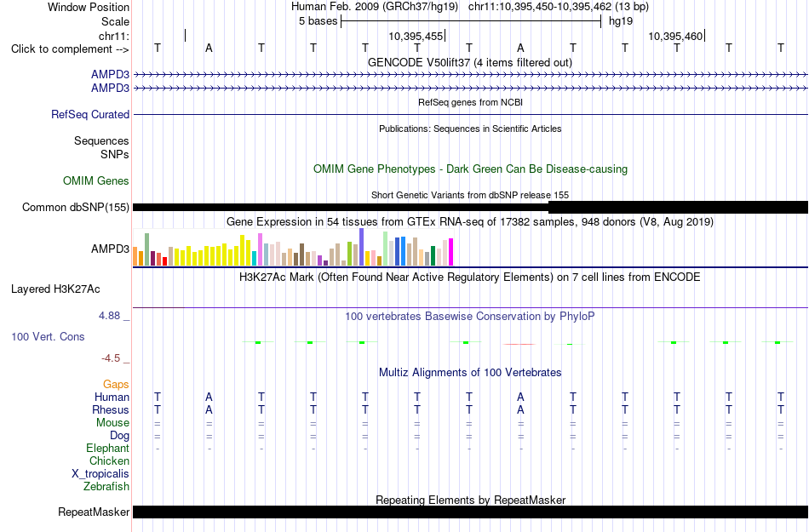
Task: Click the 'SNPs' track label
Action: [115, 154]
